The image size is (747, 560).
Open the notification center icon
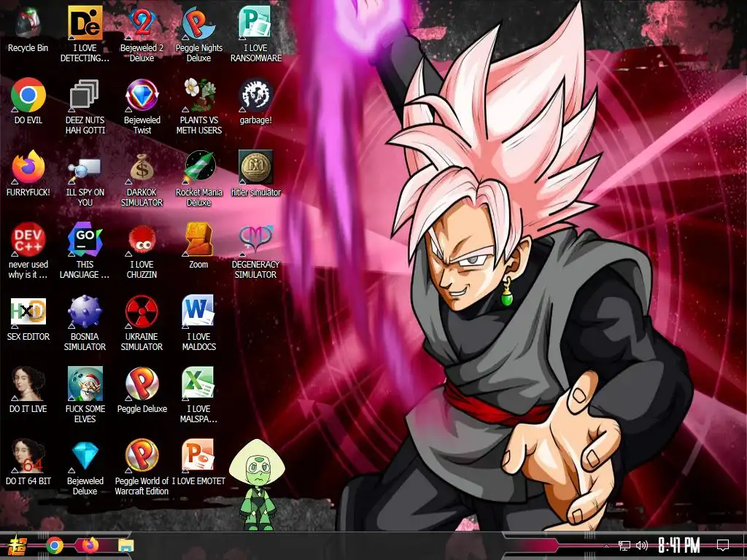pyautogui.click(x=723, y=545)
